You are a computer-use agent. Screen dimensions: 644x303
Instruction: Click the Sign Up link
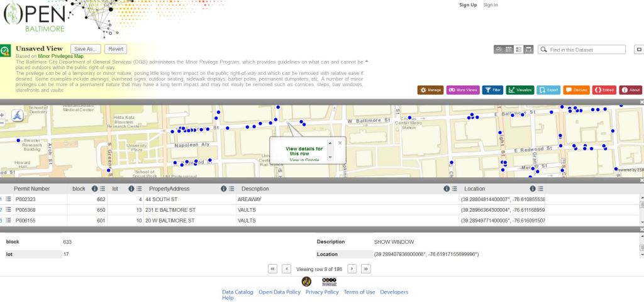point(468,5)
